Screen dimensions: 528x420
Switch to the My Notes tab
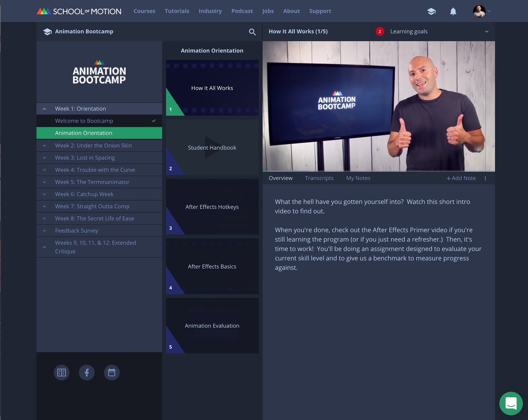click(358, 178)
